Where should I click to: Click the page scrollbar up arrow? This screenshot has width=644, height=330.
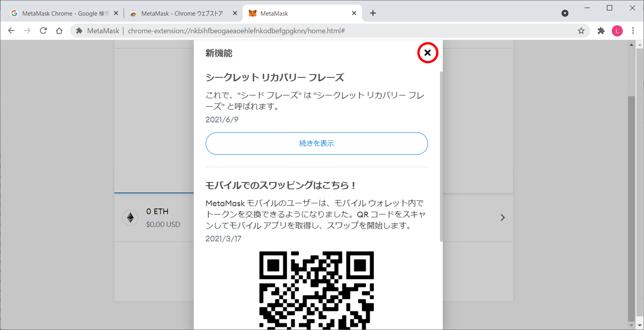pyautogui.click(x=631, y=45)
